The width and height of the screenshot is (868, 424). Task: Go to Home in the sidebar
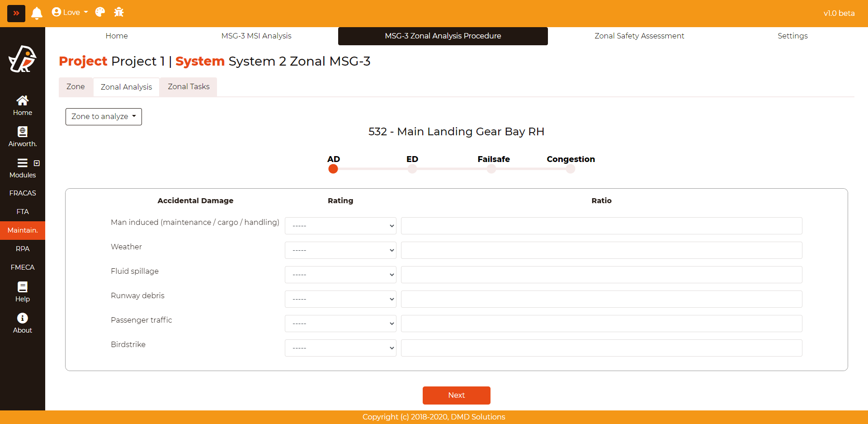click(x=23, y=105)
